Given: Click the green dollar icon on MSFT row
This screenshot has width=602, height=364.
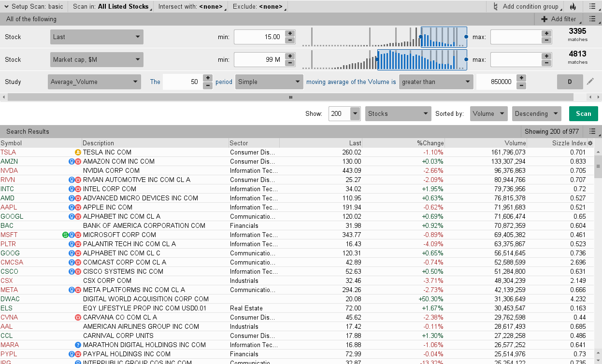Looking at the screenshot, I should coord(65,235).
